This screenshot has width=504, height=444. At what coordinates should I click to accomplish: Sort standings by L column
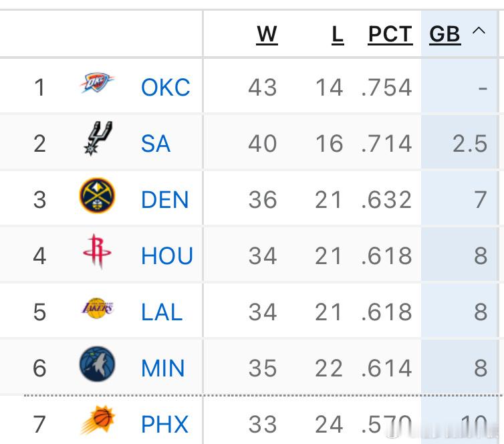tap(338, 34)
